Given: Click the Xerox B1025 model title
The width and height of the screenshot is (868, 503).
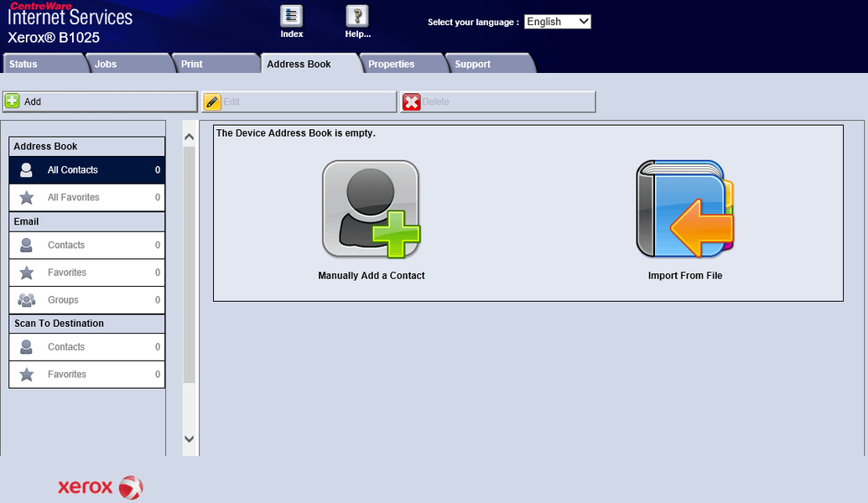Looking at the screenshot, I should 54,38.
